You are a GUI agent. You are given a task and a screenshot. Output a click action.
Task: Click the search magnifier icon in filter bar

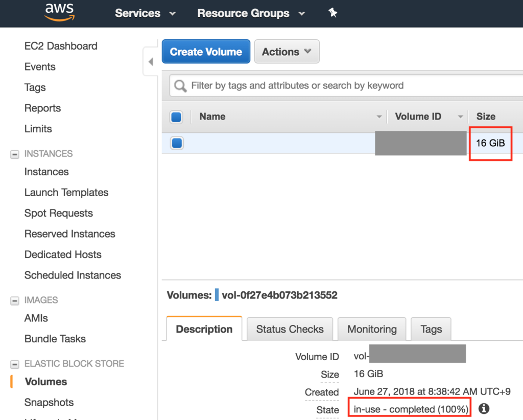tap(180, 86)
